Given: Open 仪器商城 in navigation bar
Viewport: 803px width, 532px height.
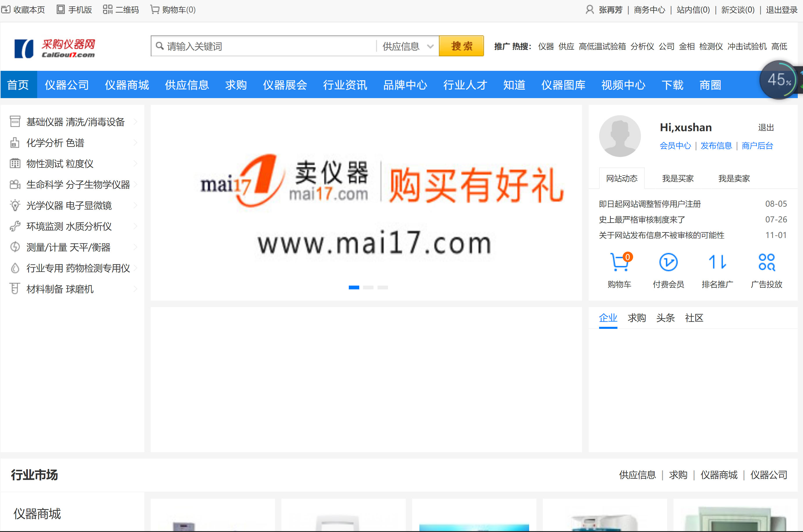Looking at the screenshot, I should (x=127, y=84).
